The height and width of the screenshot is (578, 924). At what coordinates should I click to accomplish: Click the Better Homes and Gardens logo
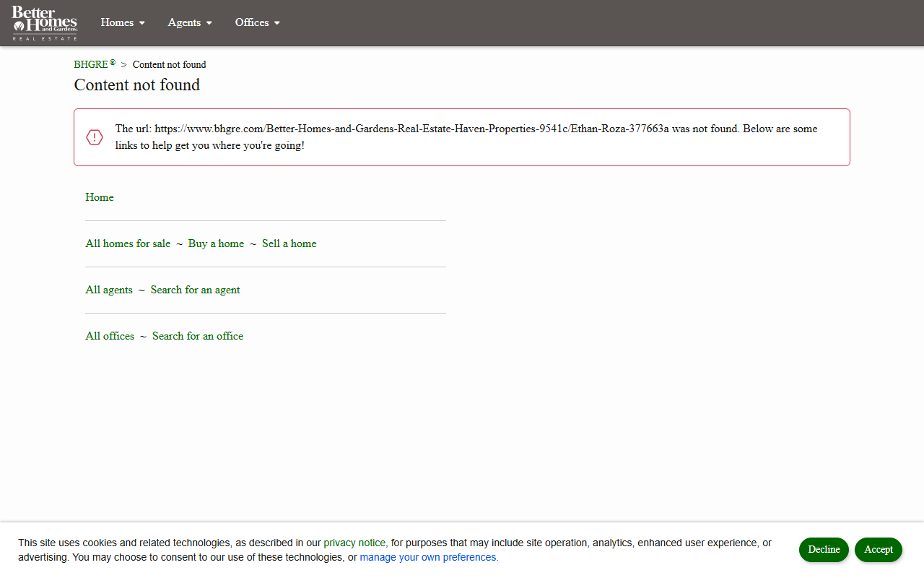click(x=44, y=23)
